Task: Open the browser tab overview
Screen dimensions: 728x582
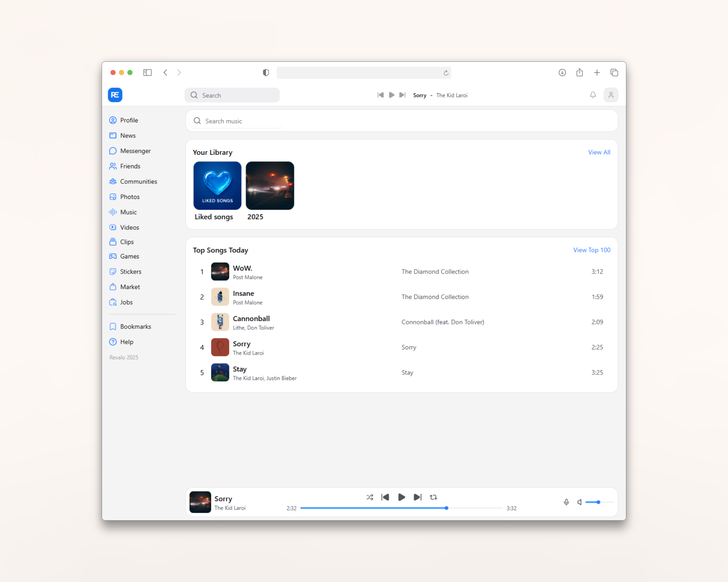Action: (x=614, y=72)
